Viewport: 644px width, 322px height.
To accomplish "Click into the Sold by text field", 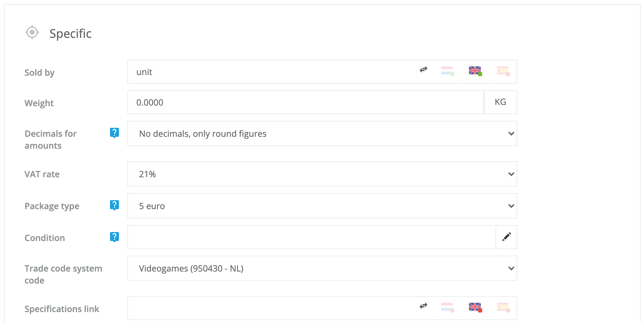I will [272, 72].
